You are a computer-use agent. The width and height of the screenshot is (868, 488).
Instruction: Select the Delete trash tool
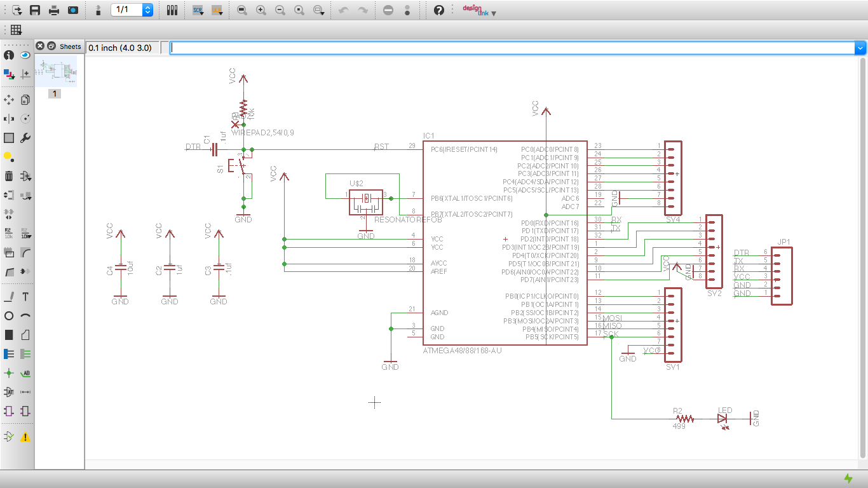tap(9, 176)
